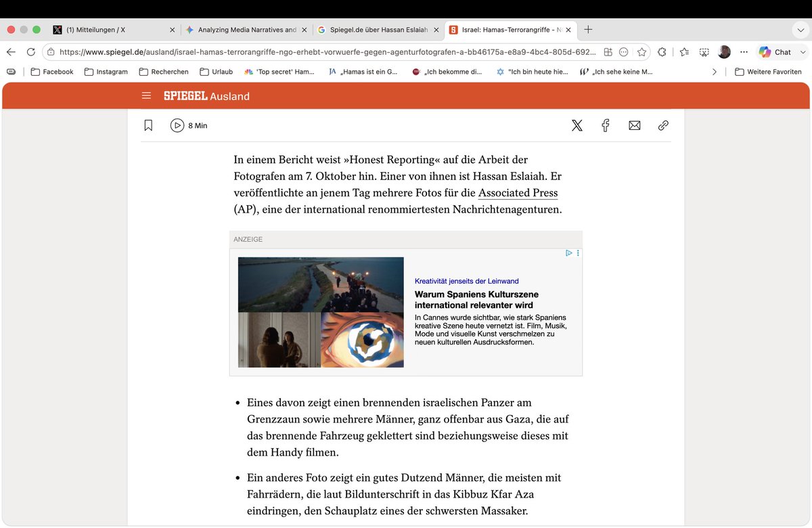The image size is (812, 528).
Task: Copy the article link with chain icon
Action: click(x=663, y=125)
